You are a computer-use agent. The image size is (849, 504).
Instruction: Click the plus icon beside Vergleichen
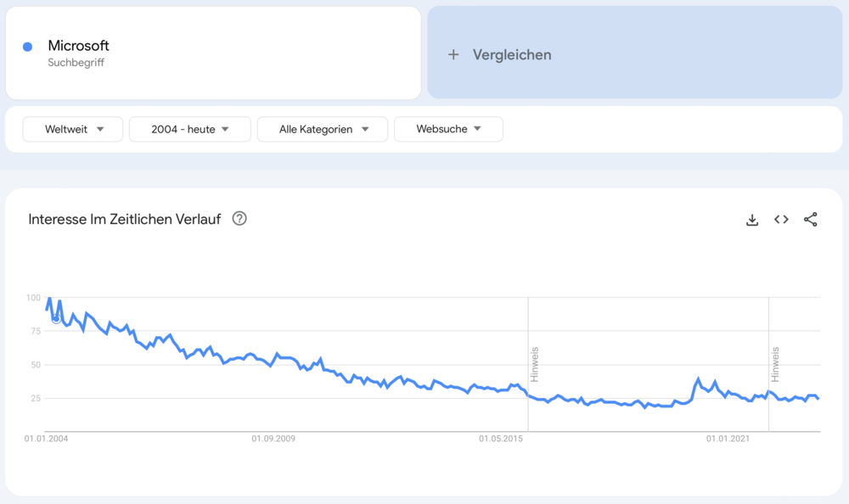point(453,54)
